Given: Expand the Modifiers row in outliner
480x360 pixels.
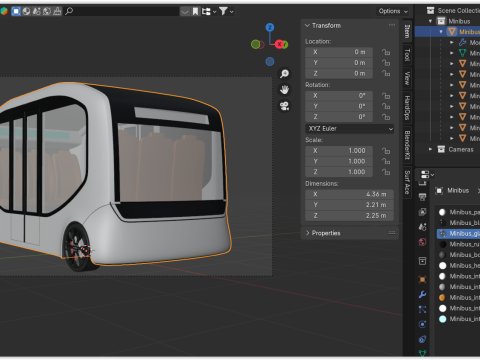Looking at the screenshot, I should coord(452,42).
